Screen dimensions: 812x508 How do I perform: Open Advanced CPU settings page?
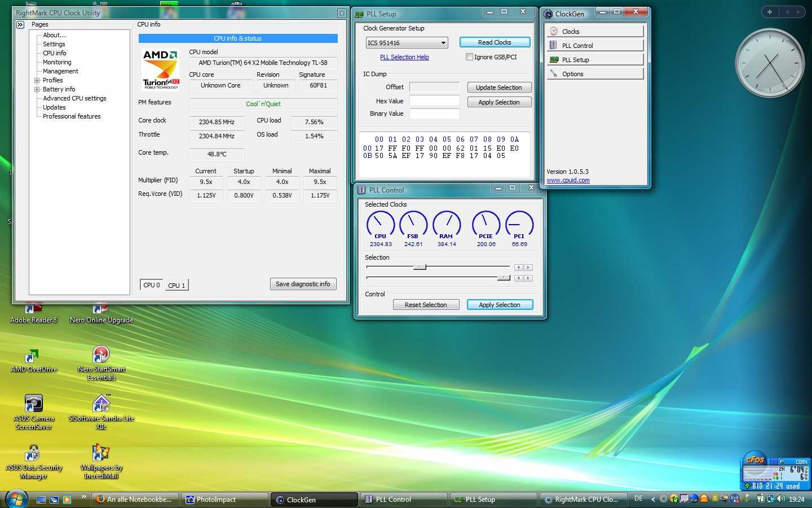[x=74, y=98]
